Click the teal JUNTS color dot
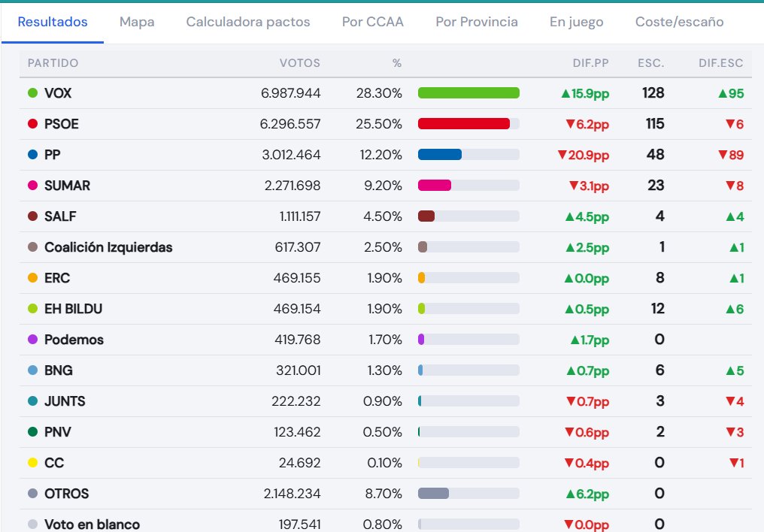This screenshot has height=532, width=764. (x=32, y=401)
